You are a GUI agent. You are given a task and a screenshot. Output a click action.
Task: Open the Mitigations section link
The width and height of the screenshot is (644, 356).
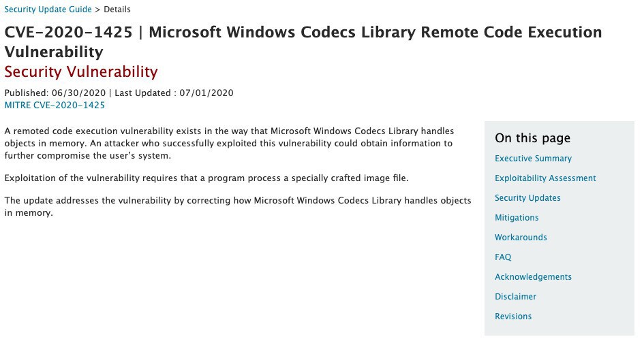click(517, 218)
